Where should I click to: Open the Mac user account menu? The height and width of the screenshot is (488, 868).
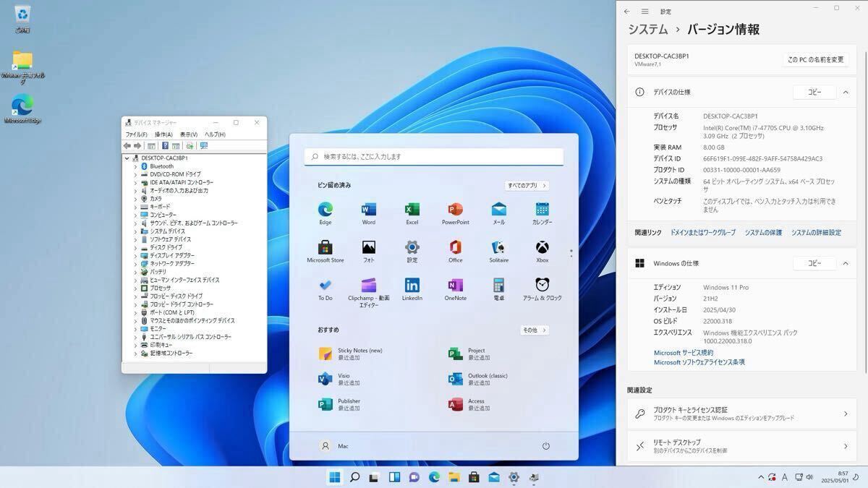(x=335, y=446)
